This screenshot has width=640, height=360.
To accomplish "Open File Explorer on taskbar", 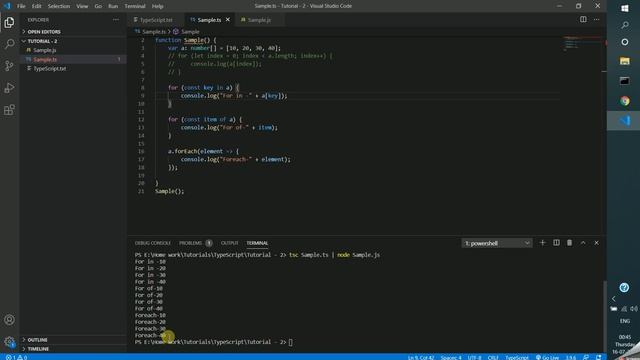I will [624, 61].
